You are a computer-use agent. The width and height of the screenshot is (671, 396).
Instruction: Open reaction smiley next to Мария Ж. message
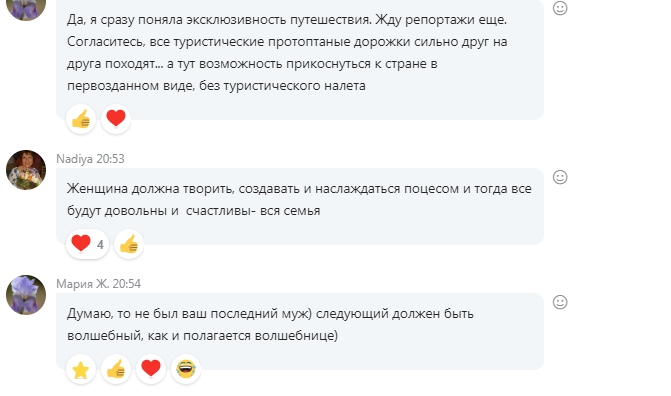tap(560, 302)
